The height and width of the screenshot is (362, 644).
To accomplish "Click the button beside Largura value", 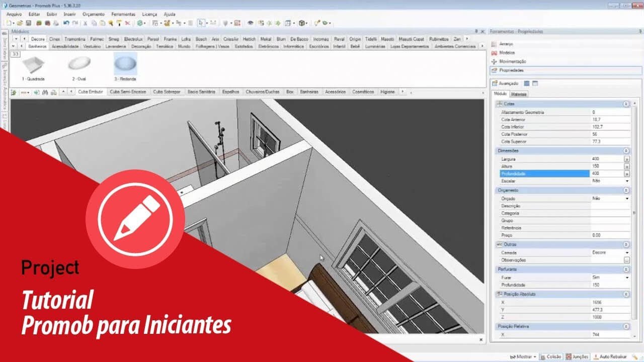I will tap(627, 159).
